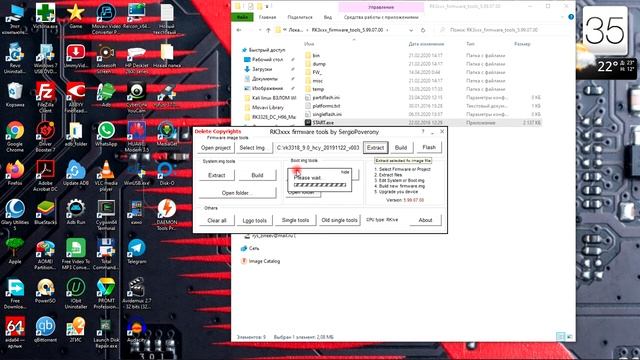
Task: Click the firmware image path field
Action: pos(318,148)
